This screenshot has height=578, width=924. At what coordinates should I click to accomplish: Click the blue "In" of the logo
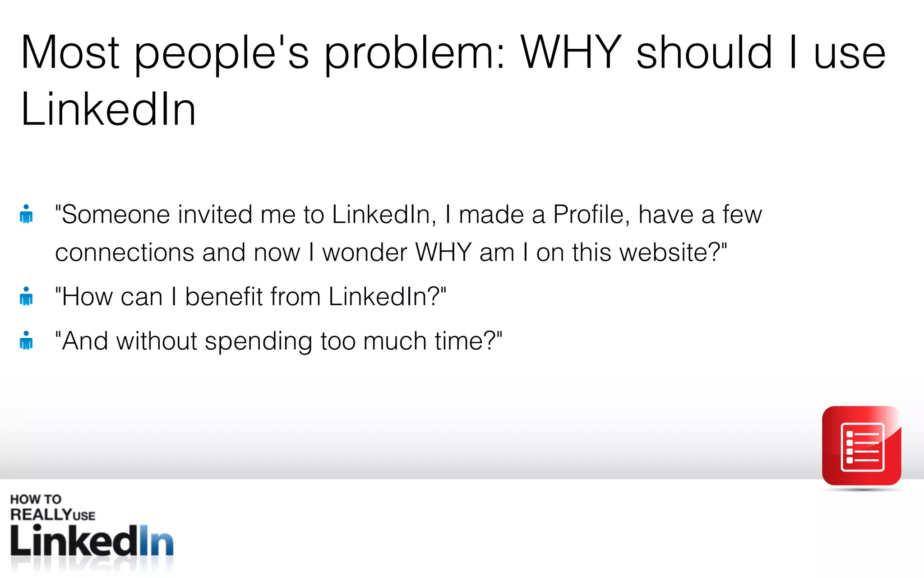point(156,541)
